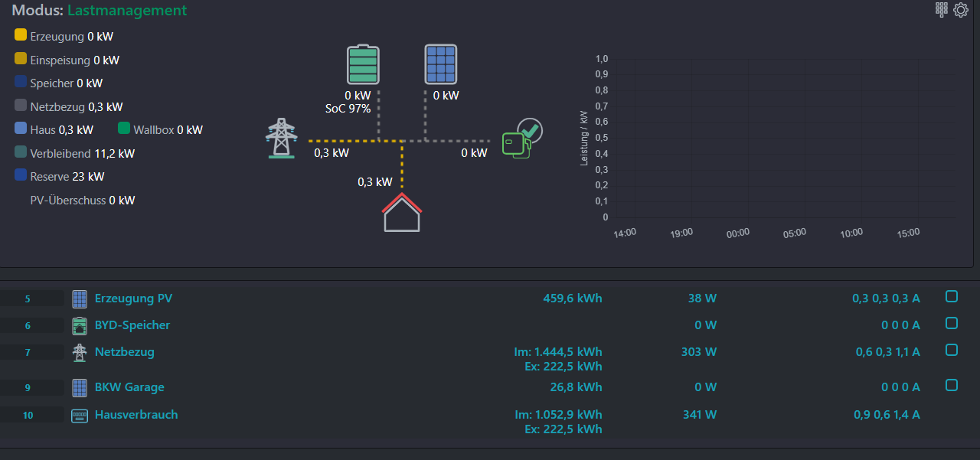This screenshot has height=460, width=980.
Task: Click the SoC 97% battery label
Action: coord(348,109)
